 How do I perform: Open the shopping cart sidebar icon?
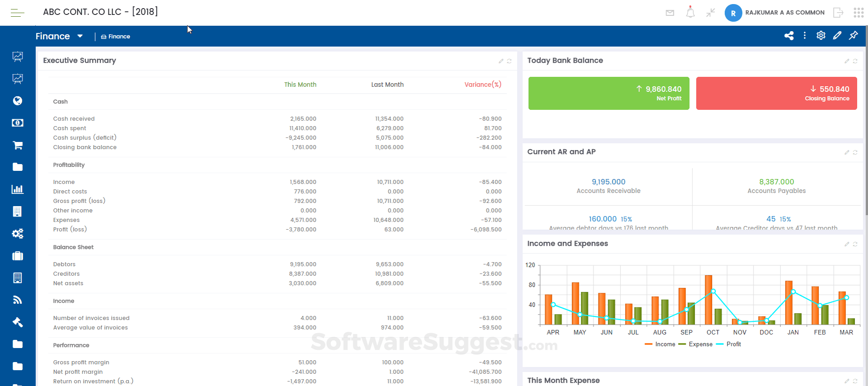point(18,145)
